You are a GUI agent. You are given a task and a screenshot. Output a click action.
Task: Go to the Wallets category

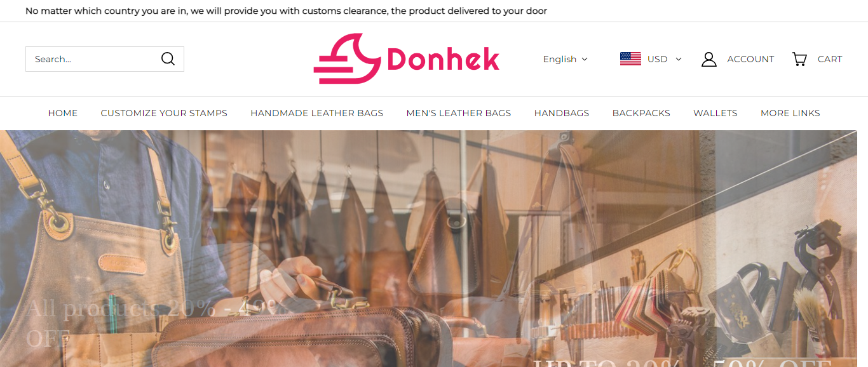(x=715, y=113)
